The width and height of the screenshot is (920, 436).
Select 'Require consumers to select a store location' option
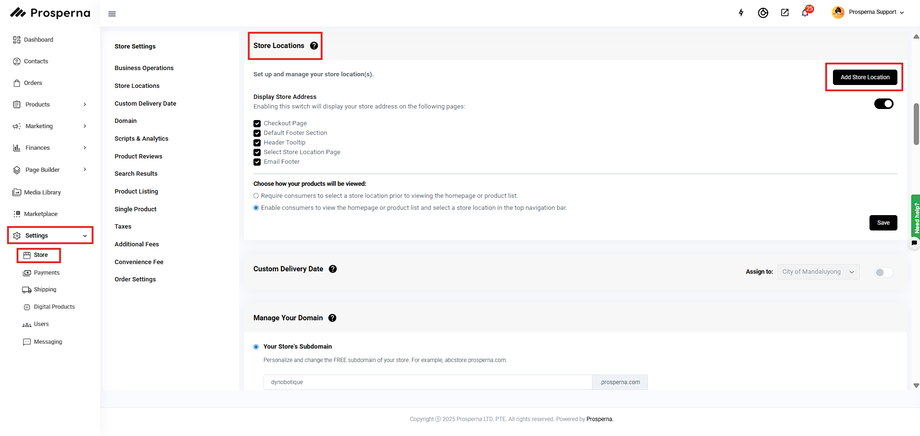point(256,196)
